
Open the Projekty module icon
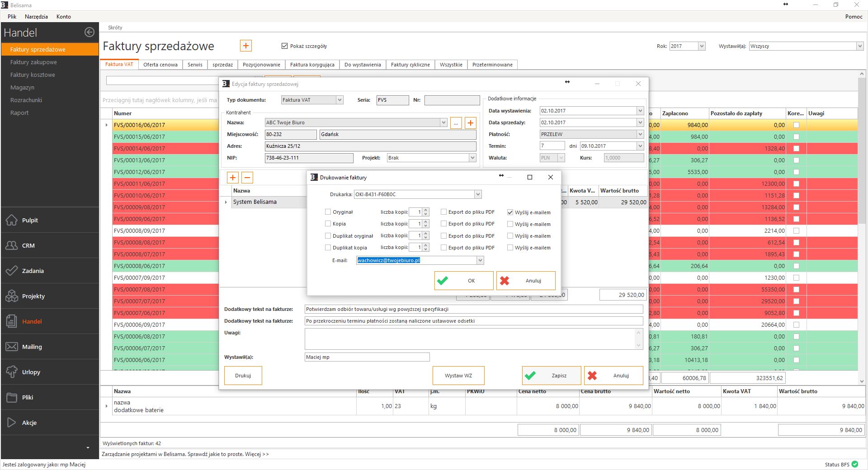(12, 296)
